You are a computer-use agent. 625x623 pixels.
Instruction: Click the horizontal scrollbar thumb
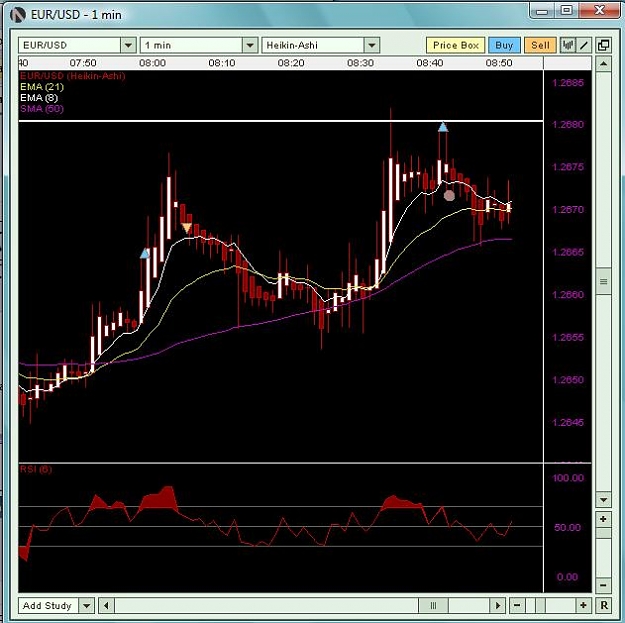[433, 606]
